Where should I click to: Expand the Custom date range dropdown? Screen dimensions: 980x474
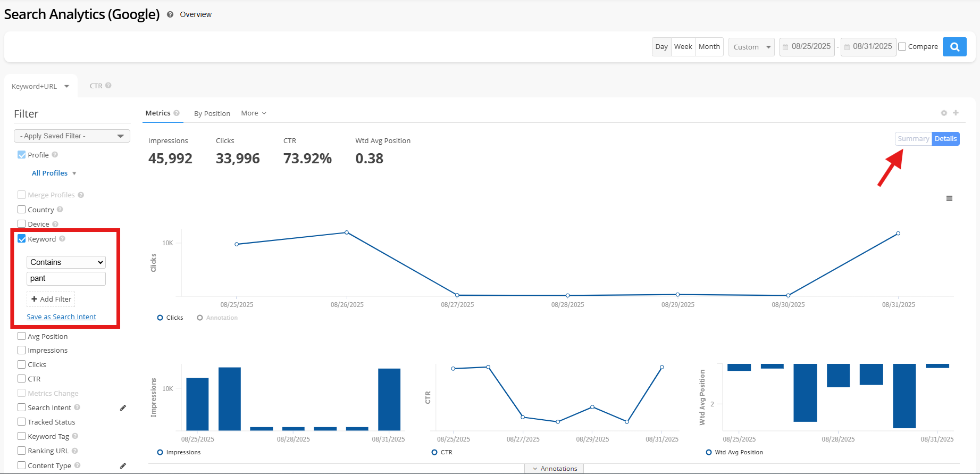click(751, 47)
